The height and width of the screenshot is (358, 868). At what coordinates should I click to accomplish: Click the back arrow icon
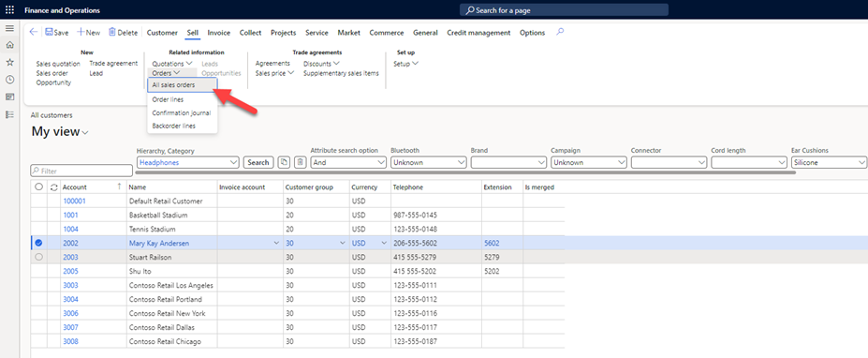(33, 32)
